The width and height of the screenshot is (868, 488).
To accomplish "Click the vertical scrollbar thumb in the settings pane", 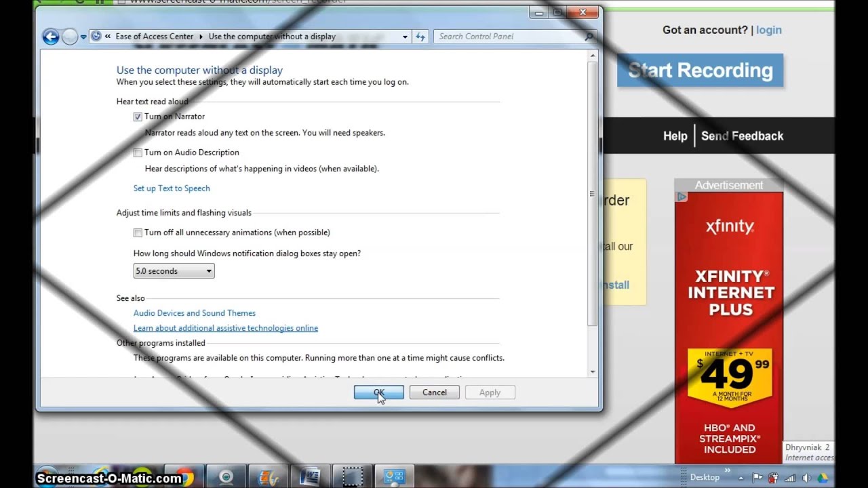I will point(593,193).
